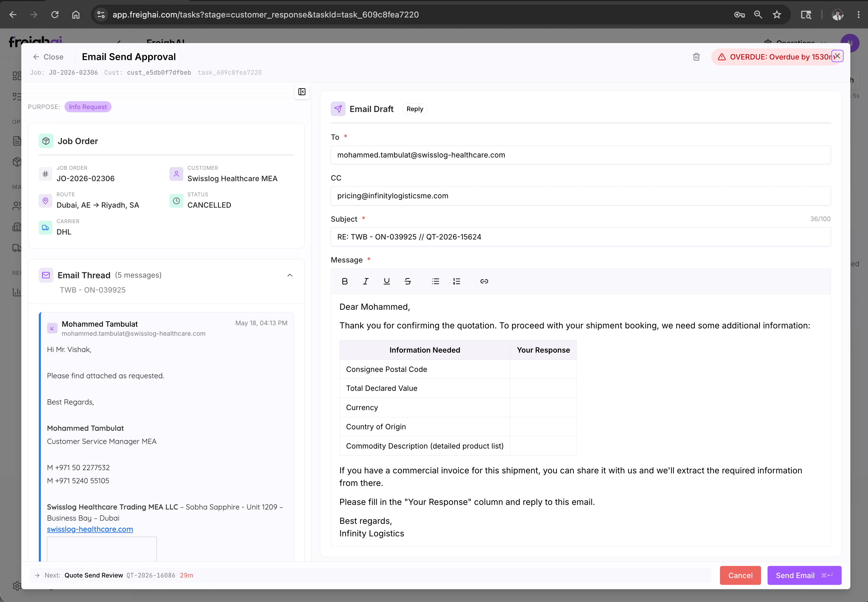Click the Email Draft paper plane icon

click(x=338, y=109)
